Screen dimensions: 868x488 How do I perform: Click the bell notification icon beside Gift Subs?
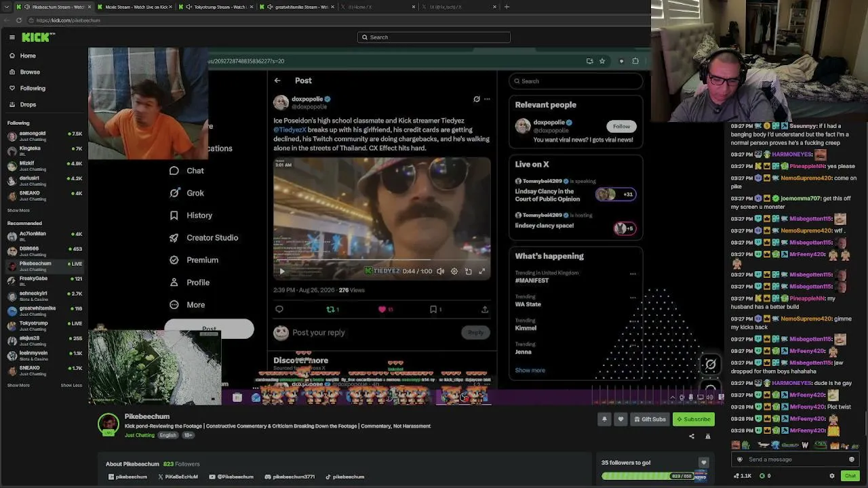(x=604, y=419)
